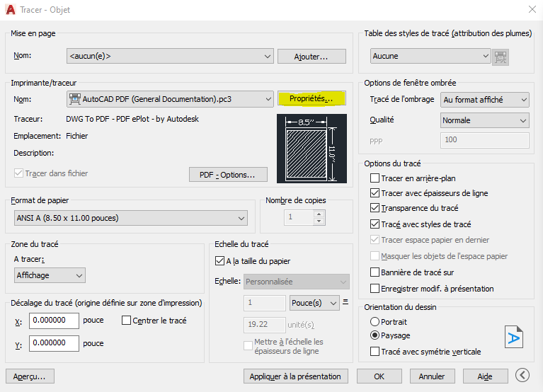Check the Centrer le tracé option
The width and height of the screenshot is (543, 392).
coord(126,321)
